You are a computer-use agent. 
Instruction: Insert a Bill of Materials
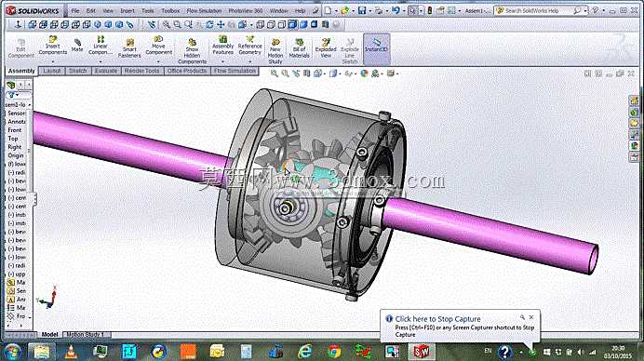300,48
